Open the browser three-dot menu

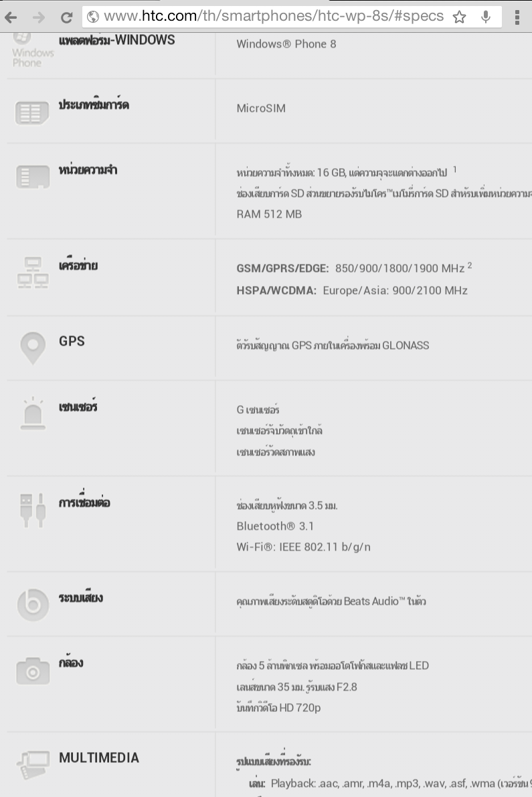click(517, 17)
